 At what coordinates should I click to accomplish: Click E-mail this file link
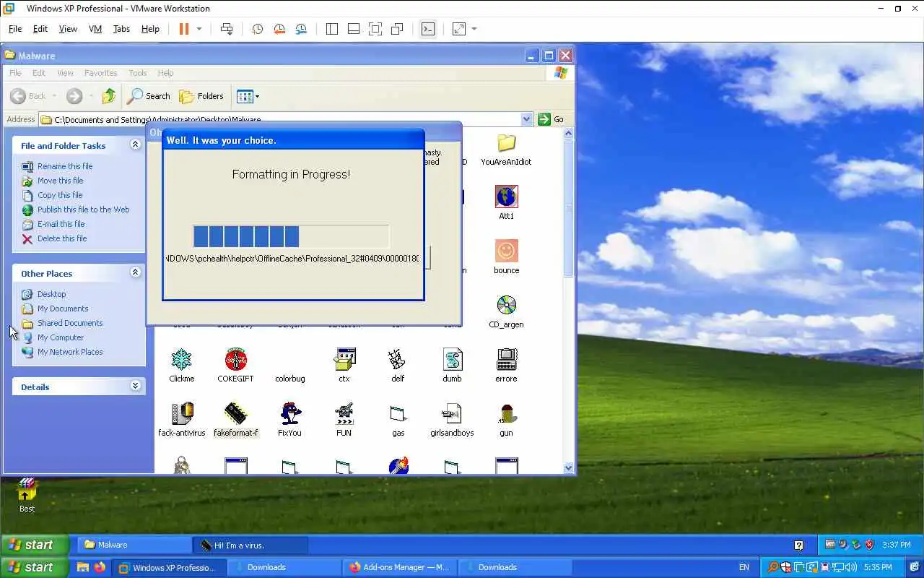click(x=61, y=224)
